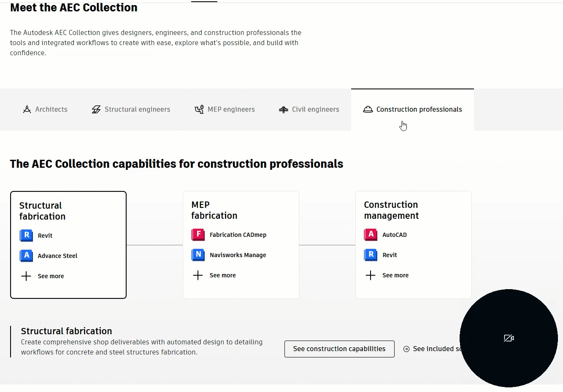The height and width of the screenshot is (392, 563).
Task: Select the Structural fabrication card heading
Action: [42, 211]
